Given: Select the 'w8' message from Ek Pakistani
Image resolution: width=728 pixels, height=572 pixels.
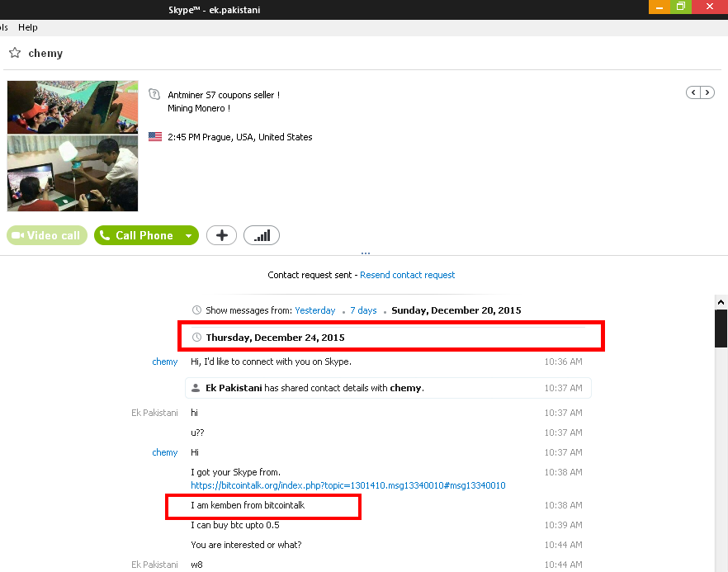Looking at the screenshot, I should coord(196,565).
